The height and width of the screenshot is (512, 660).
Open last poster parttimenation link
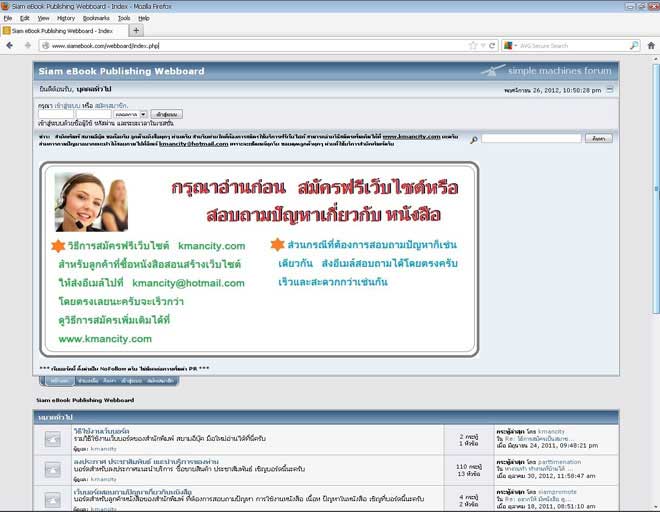click(559, 462)
